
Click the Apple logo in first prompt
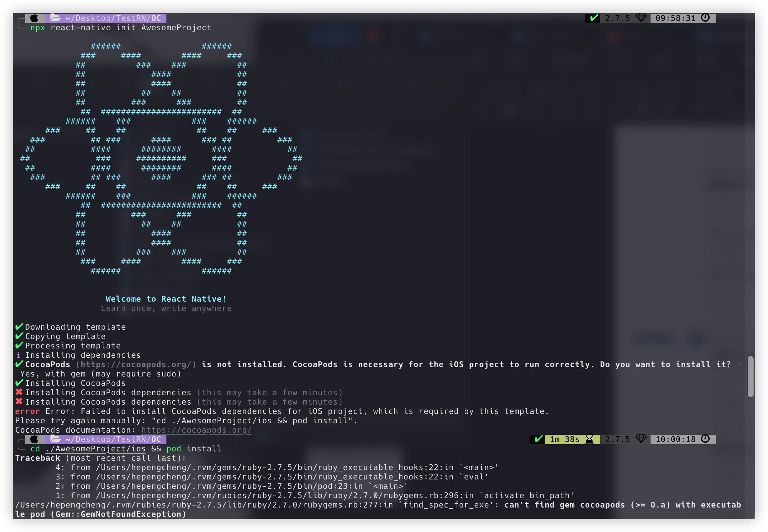pos(34,18)
